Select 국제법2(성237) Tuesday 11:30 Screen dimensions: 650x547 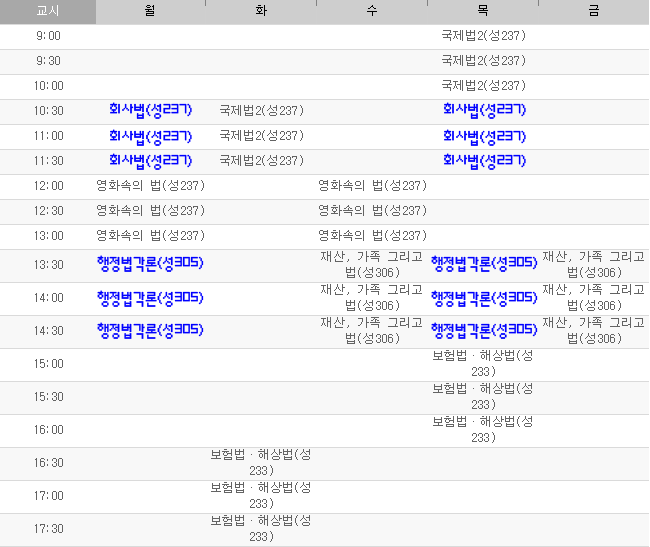[x=262, y=160]
